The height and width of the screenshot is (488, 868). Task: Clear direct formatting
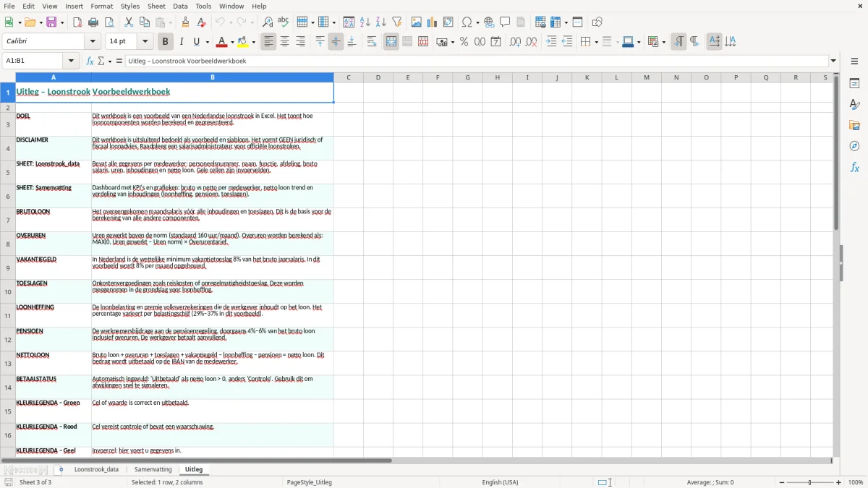202,22
